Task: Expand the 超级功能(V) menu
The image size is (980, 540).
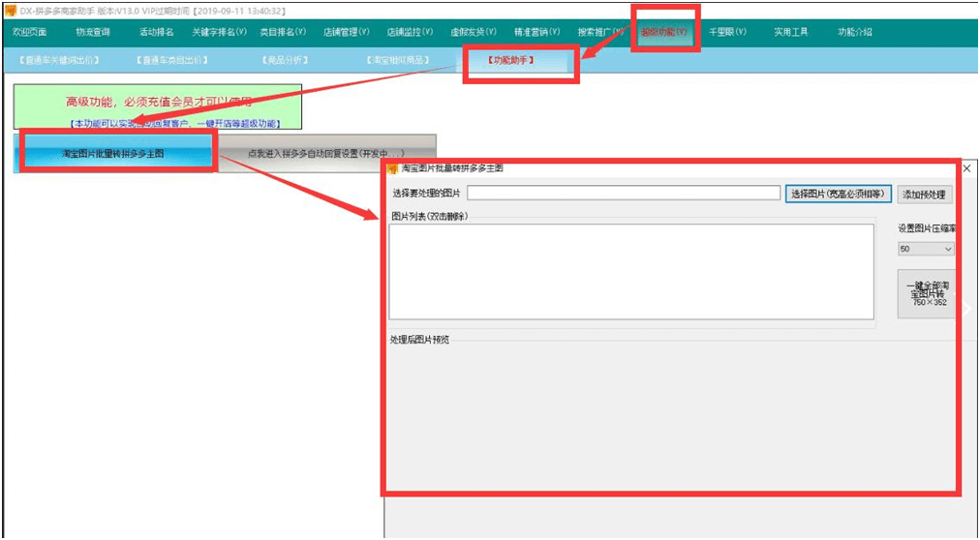Action: point(663,32)
